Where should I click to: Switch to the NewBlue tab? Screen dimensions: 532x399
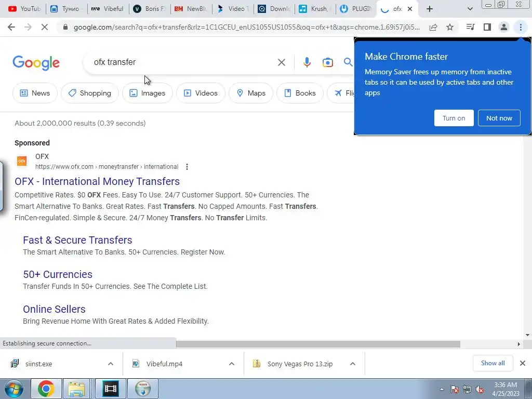191,9
